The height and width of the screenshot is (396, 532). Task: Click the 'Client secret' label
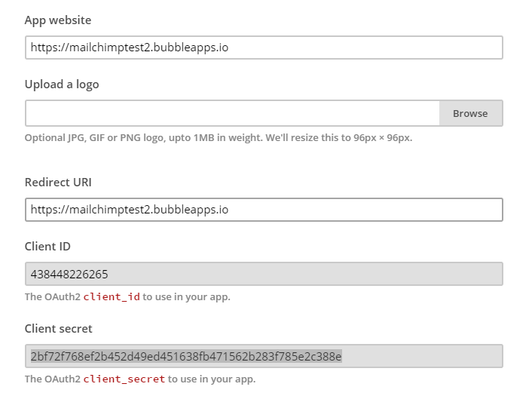tap(58, 328)
